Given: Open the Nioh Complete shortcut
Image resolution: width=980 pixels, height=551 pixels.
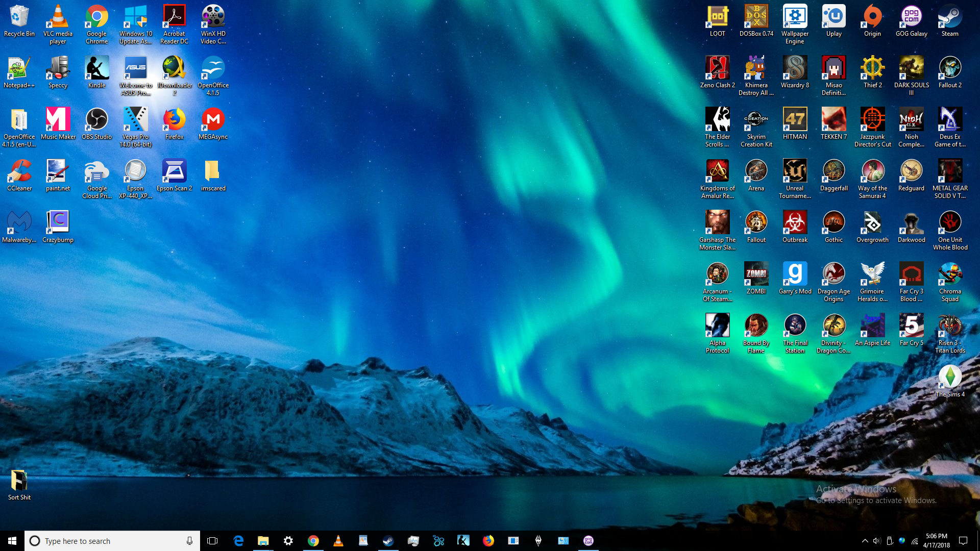Looking at the screenshot, I should (x=912, y=128).
